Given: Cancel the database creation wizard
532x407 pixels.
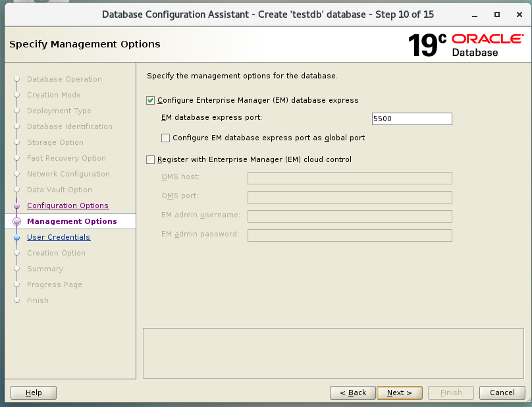Looking at the screenshot, I should pyautogui.click(x=502, y=393).
